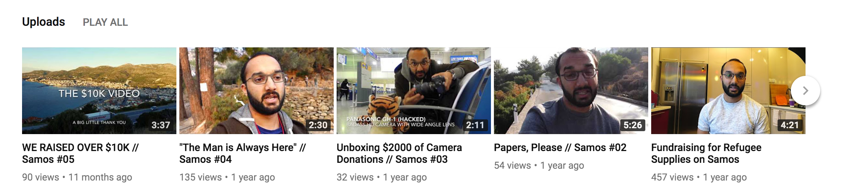
Task: Open the camera unboxing video thumbnail
Action: (x=414, y=91)
